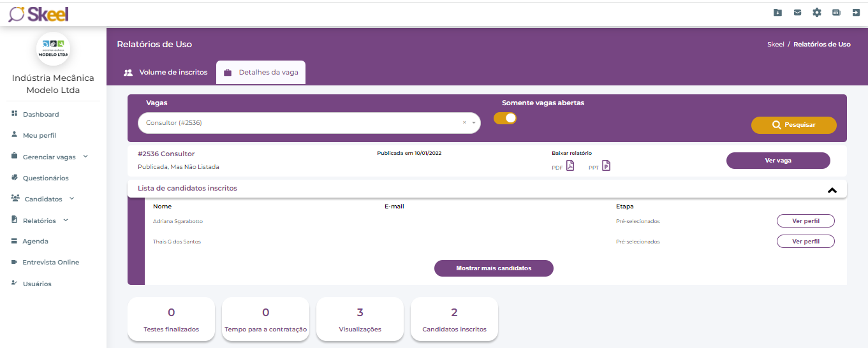Click the download icon in top bar
Screen dimensions: 868x348
[777, 13]
